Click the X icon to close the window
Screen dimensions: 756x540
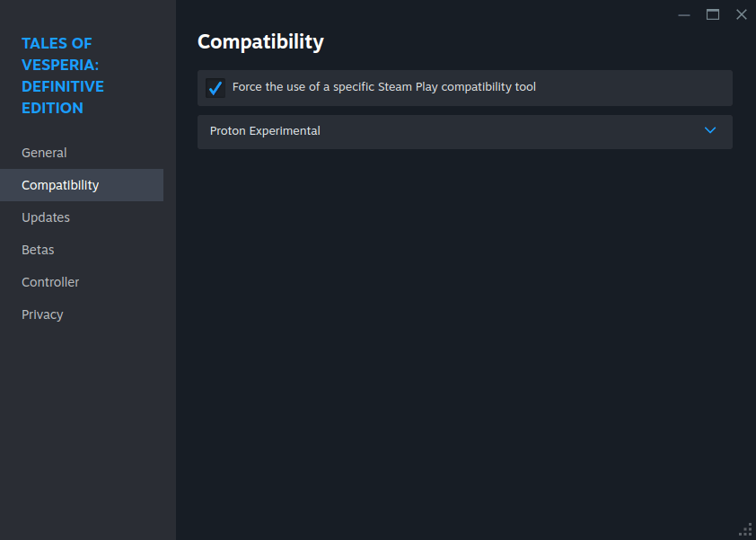(x=741, y=14)
